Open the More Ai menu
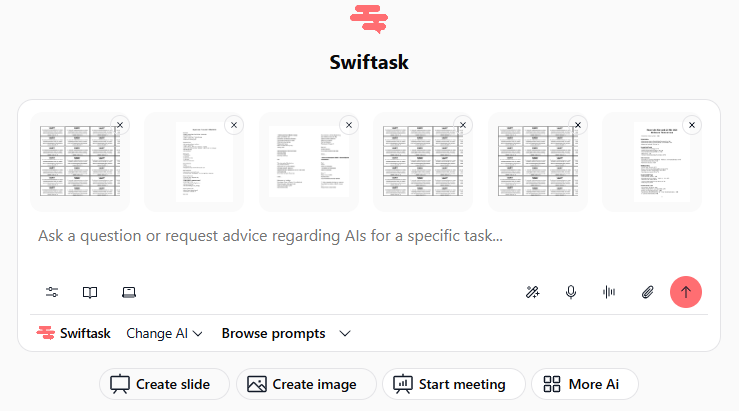This screenshot has width=739, height=411. [584, 384]
